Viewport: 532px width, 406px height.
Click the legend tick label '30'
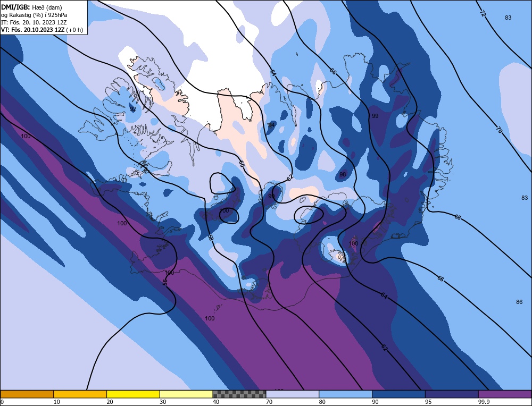[x=163, y=402]
